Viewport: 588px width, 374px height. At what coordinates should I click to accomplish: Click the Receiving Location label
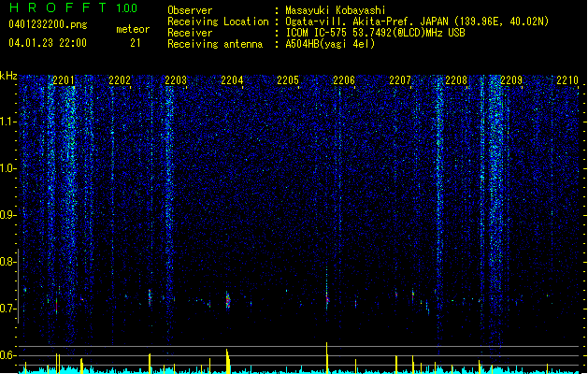coord(218,22)
